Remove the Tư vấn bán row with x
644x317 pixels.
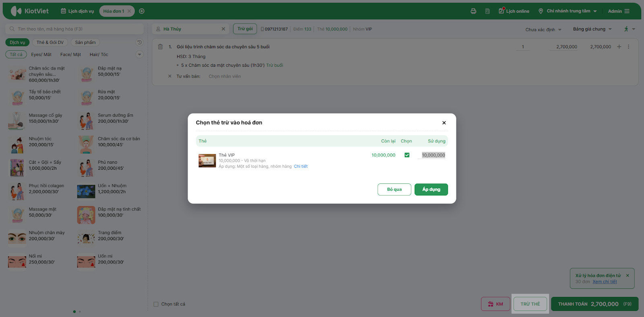pos(169,76)
